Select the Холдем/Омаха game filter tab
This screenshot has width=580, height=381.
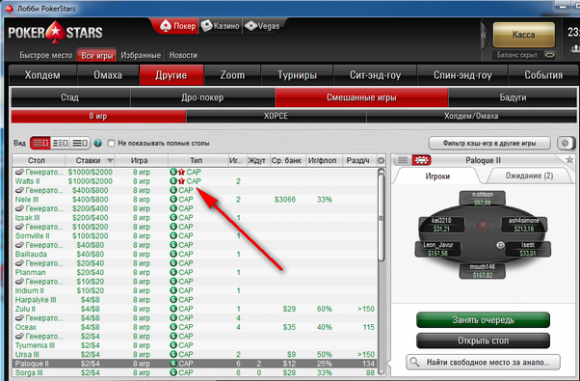click(471, 116)
